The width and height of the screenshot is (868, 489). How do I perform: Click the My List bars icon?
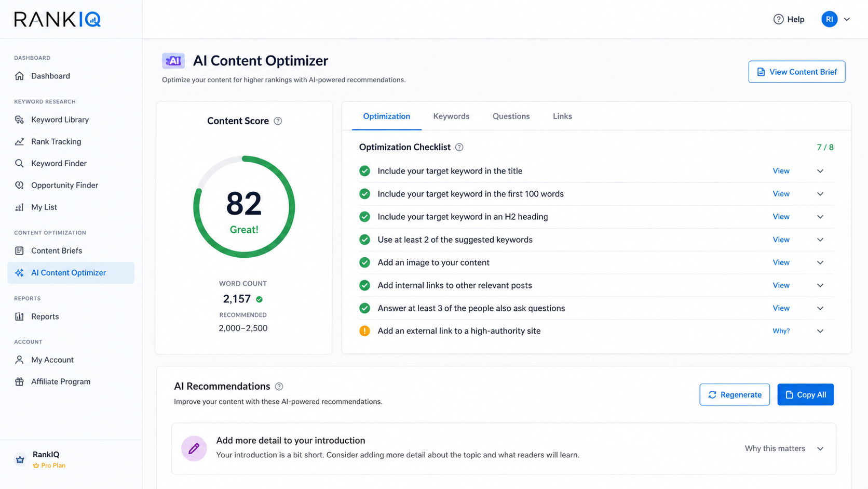(x=20, y=207)
